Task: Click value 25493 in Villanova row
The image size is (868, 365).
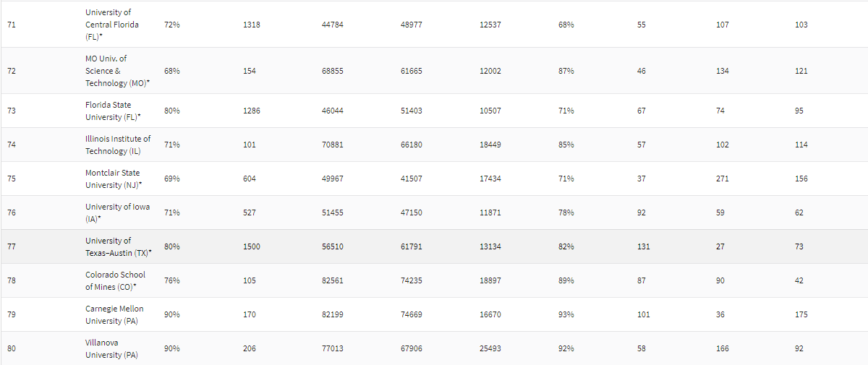Action: point(490,348)
